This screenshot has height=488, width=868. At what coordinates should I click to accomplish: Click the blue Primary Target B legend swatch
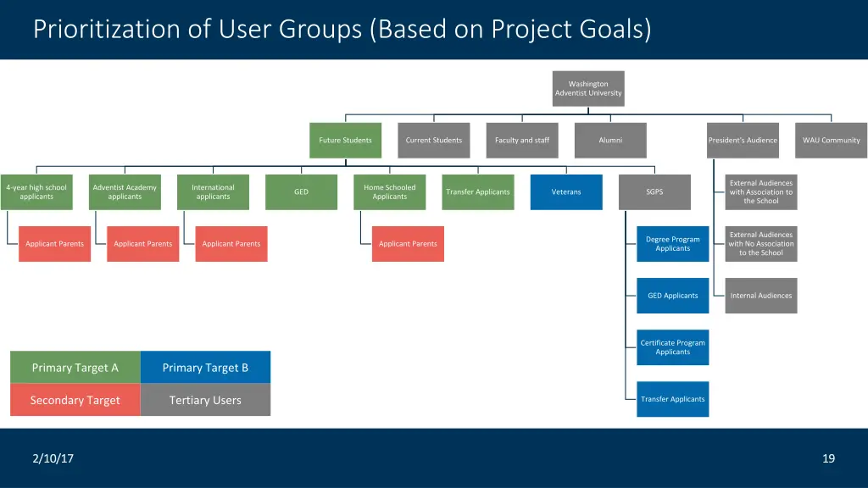coord(205,368)
